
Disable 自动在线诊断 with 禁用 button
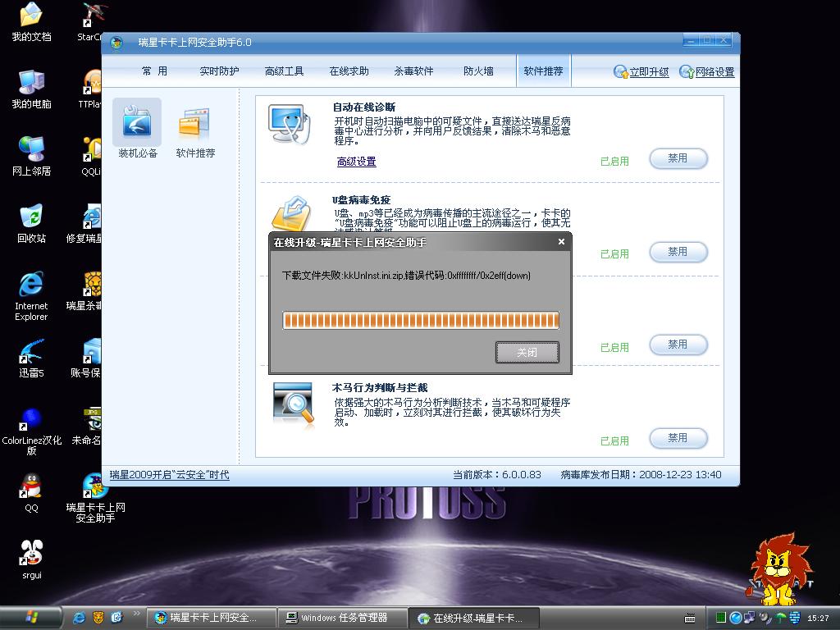(x=678, y=158)
